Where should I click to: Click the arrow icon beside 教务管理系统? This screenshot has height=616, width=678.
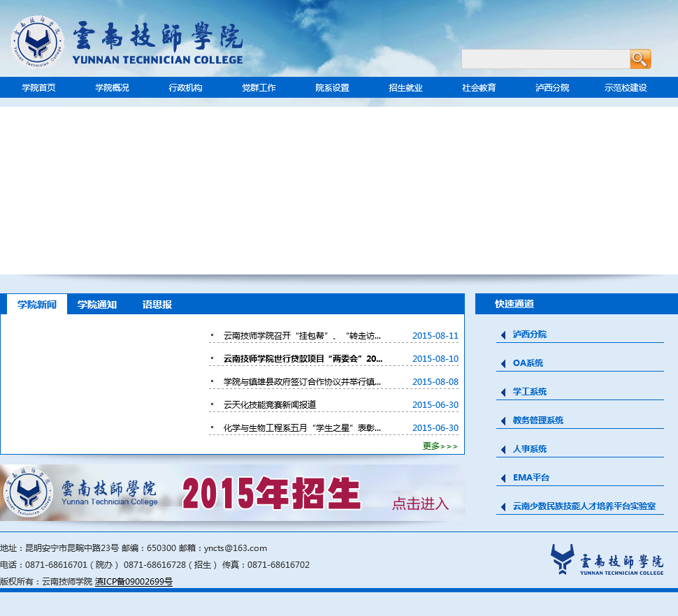click(503, 420)
